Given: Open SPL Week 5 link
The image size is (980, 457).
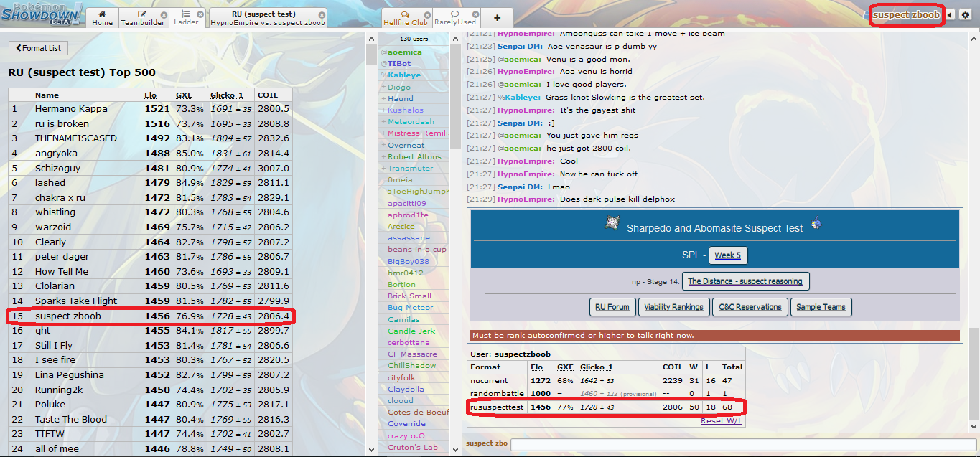Looking at the screenshot, I should coord(727,255).
